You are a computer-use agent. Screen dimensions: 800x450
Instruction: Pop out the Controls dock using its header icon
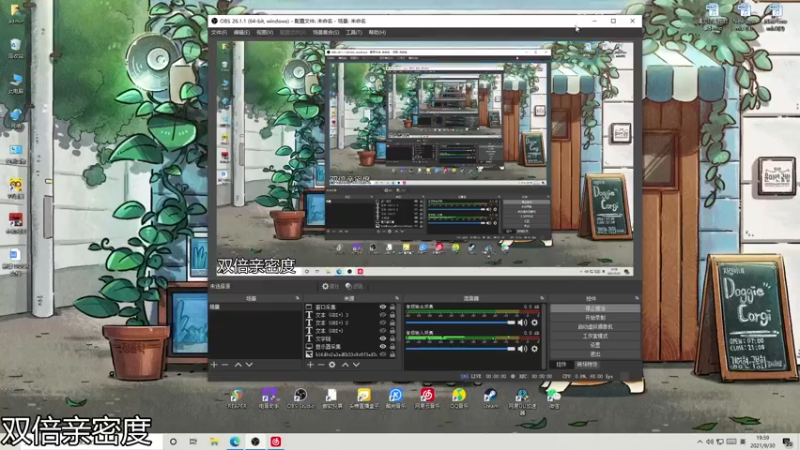click(637, 298)
